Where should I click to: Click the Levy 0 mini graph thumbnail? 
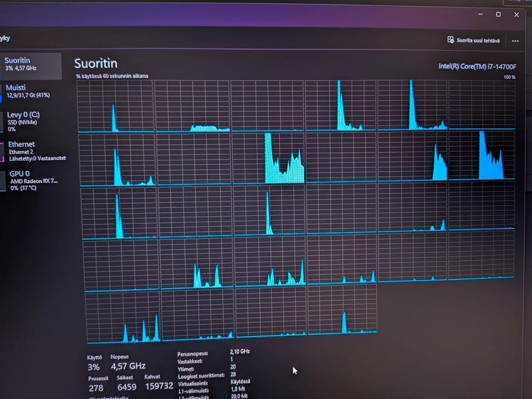(2, 122)
